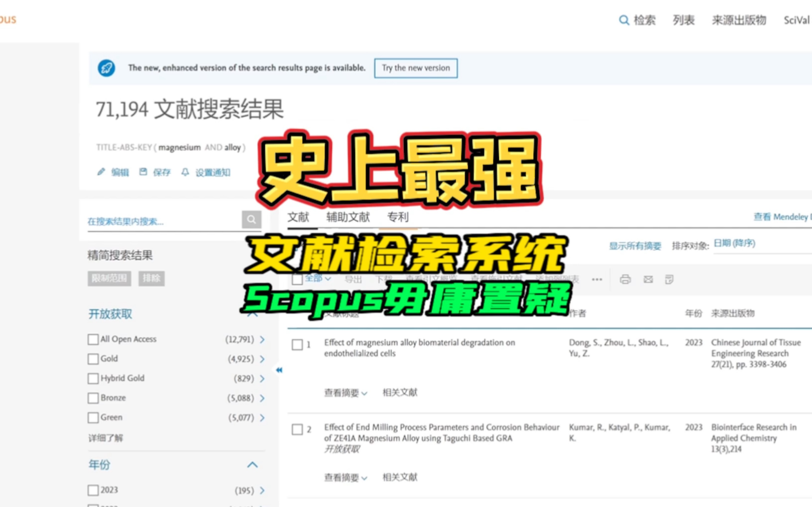This screenshot has width=812, height=507.
Task: Click the 显示所有摘要 link
Action: pos(635,246)
